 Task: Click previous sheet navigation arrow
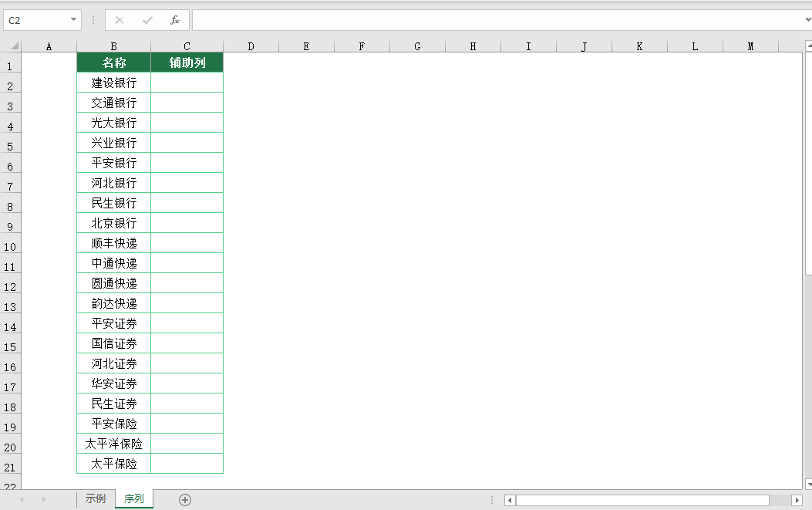click(x=22, y=500)
